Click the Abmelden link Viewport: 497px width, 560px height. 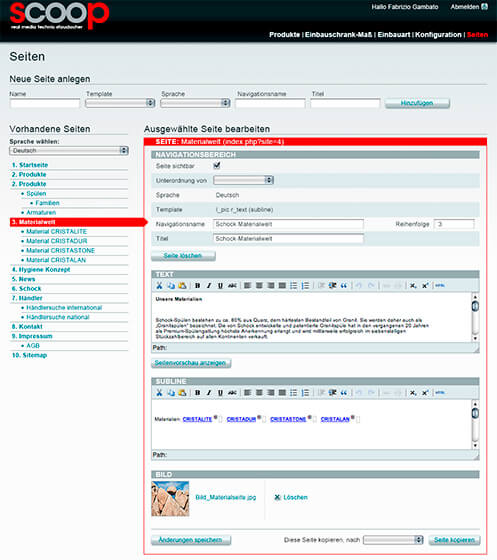coord(465,6)
